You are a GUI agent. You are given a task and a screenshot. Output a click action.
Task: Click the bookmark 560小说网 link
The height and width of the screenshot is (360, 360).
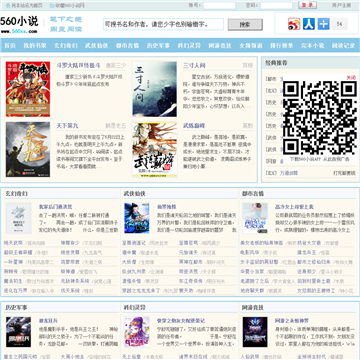tap(67, 6)
